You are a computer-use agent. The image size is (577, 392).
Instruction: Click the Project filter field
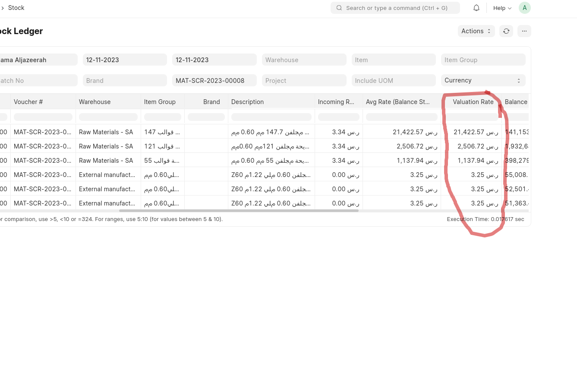tap(304, 80)
